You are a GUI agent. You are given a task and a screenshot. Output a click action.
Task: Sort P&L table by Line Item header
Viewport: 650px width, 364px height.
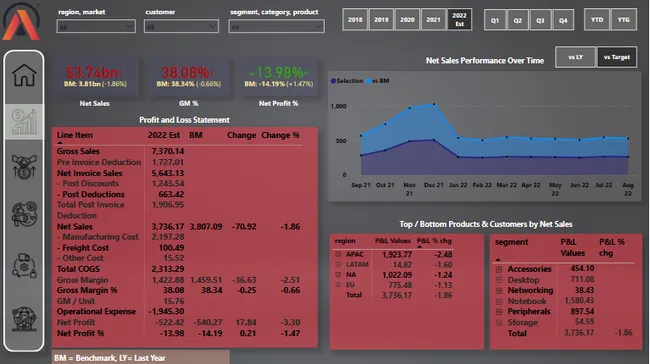[75, 135]
